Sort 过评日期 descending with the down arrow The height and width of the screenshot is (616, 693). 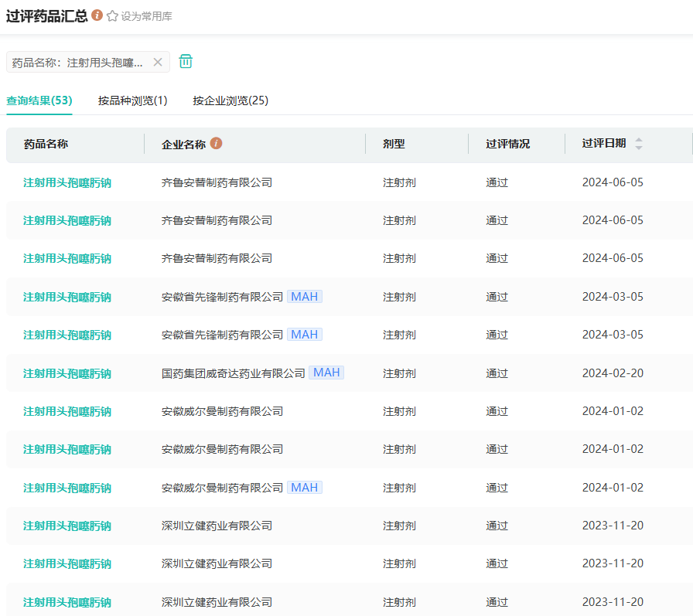[x=639, y=148]
